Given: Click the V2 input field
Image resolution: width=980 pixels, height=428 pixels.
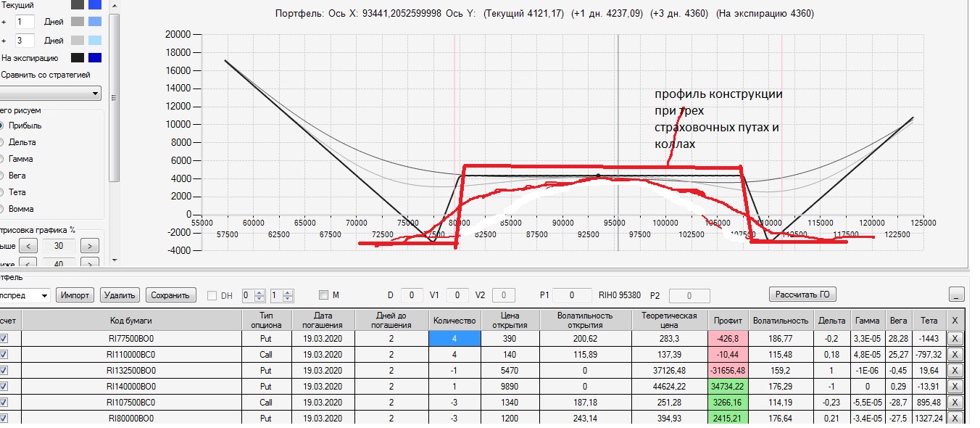Looking at the screenshot, I should pyautogui.click(x=504, y=295).
